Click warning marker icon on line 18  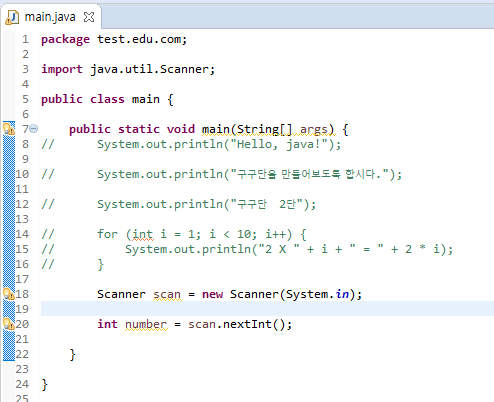[9, 294]
